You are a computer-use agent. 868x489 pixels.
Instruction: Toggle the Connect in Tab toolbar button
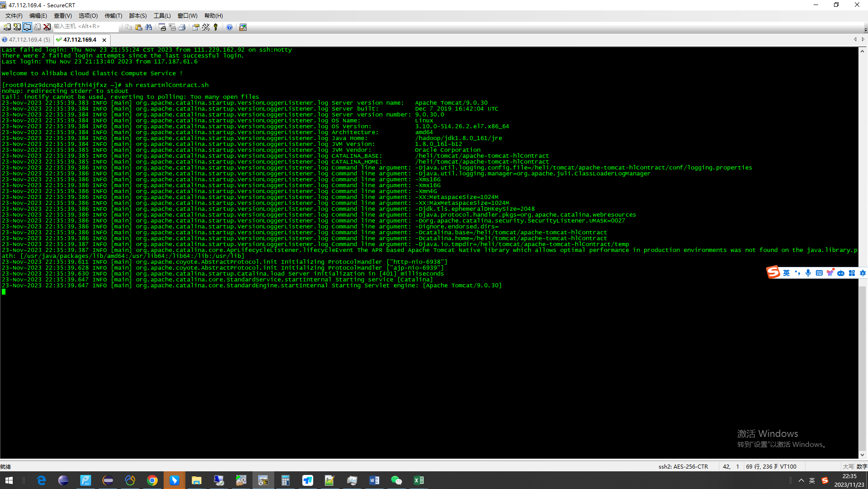point(27,27)
